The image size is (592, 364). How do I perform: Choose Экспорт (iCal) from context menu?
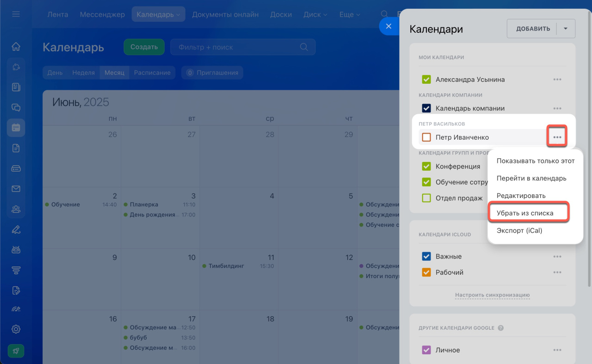point(519,230)
